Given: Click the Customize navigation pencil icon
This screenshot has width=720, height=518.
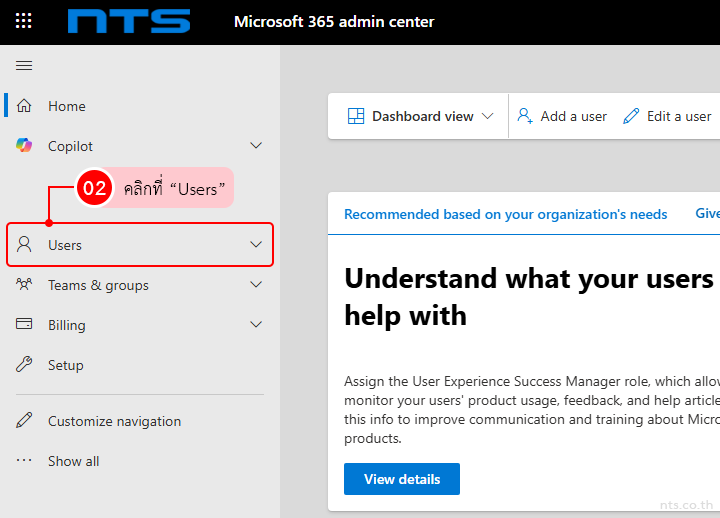Looking at the screenshot, I should click(x=25, y=421).
